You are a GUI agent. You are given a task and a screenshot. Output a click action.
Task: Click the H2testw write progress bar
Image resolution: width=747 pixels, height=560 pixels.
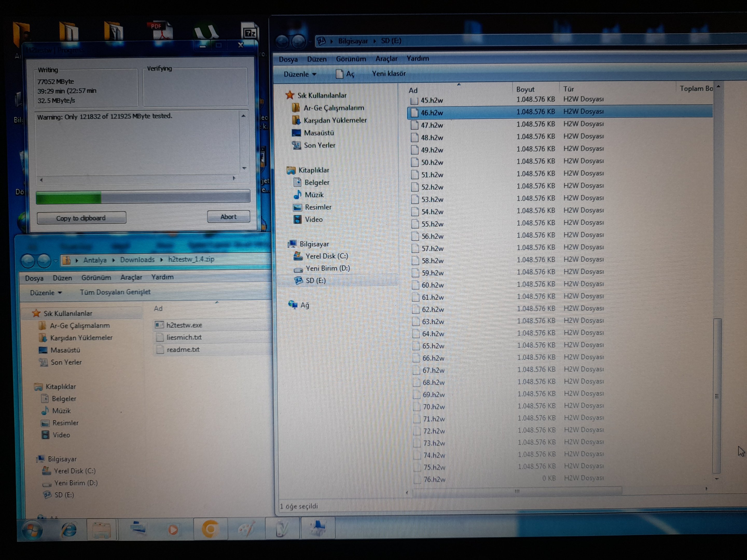click(143, 197)
